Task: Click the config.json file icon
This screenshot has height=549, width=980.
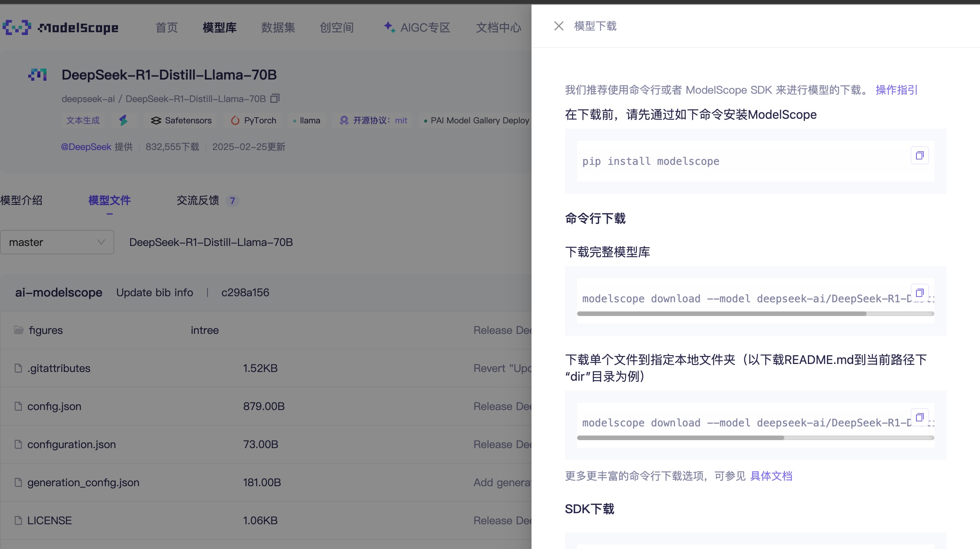Action: point(18,406)
